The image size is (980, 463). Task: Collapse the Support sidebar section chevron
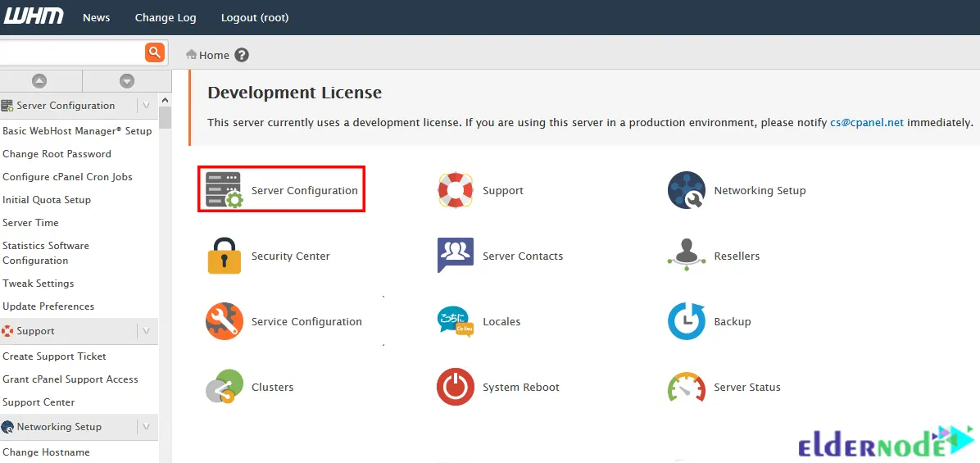pos(146,331)
